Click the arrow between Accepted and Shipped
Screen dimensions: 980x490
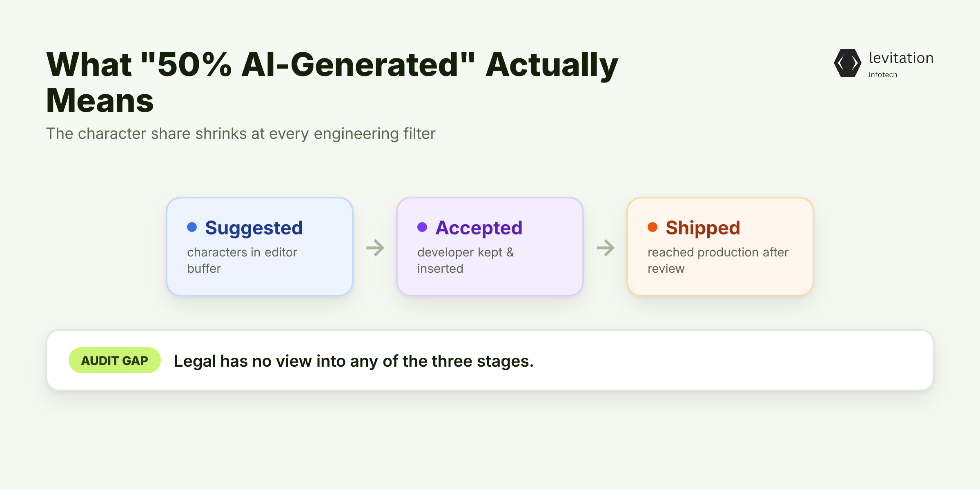606,247
